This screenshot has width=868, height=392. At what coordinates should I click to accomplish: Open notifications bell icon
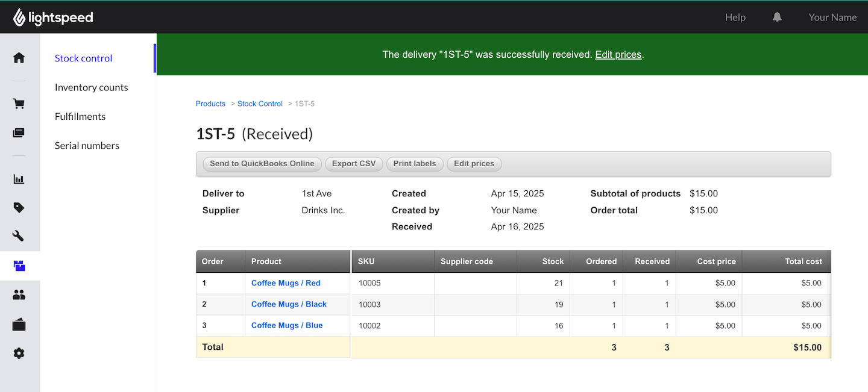(x=777, y=17)
